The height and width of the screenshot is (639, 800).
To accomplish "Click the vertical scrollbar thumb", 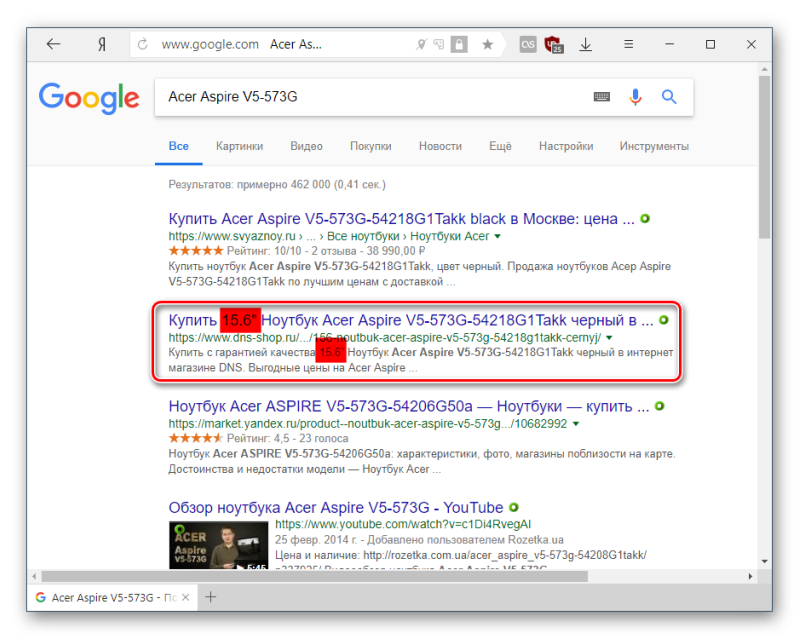I will pyautogui.click(x=764, y=157).
